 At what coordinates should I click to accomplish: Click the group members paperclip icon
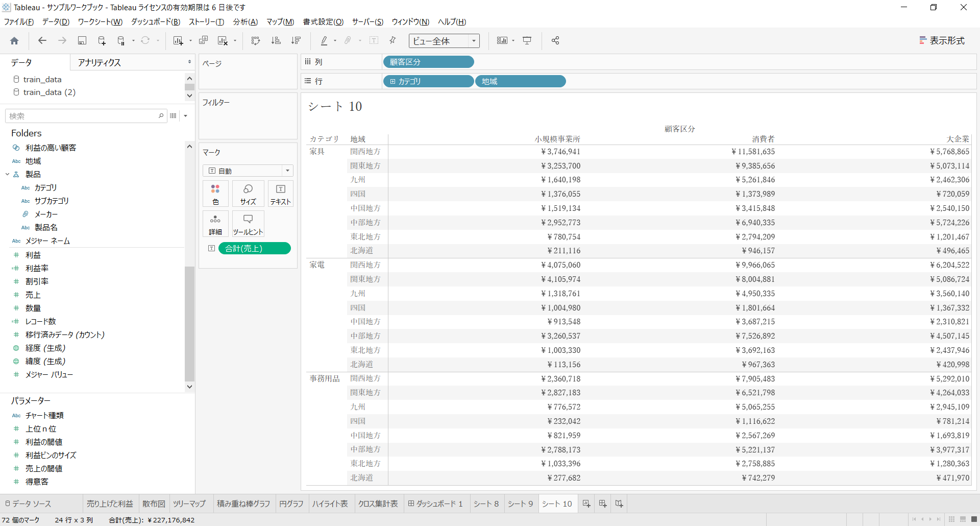348,41
